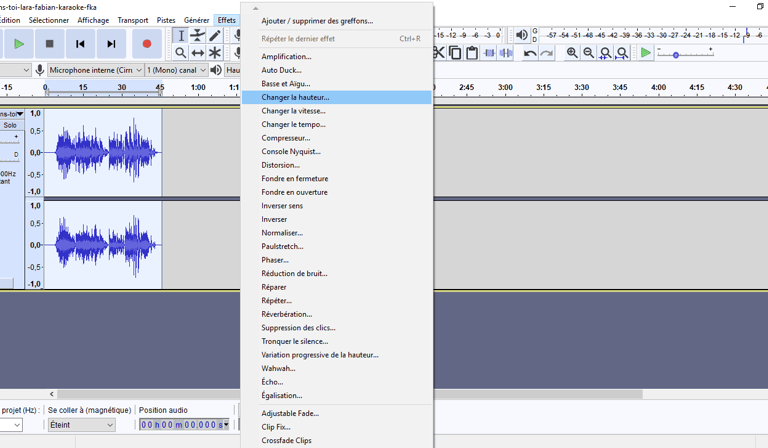Image resolution: width=768 pixels, height=448 pixels.
Task: Select Normaliser... effect
Action: (x=337, y=233)
